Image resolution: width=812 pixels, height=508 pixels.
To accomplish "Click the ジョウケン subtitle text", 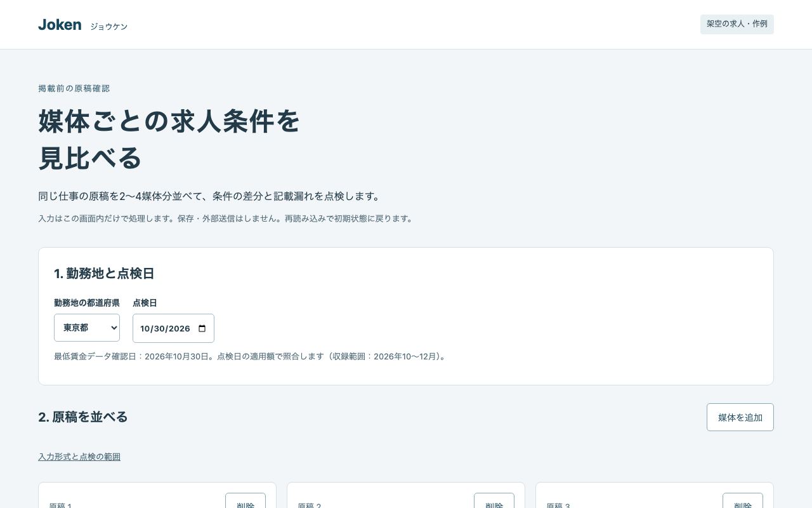I will [x=109, y=27].
